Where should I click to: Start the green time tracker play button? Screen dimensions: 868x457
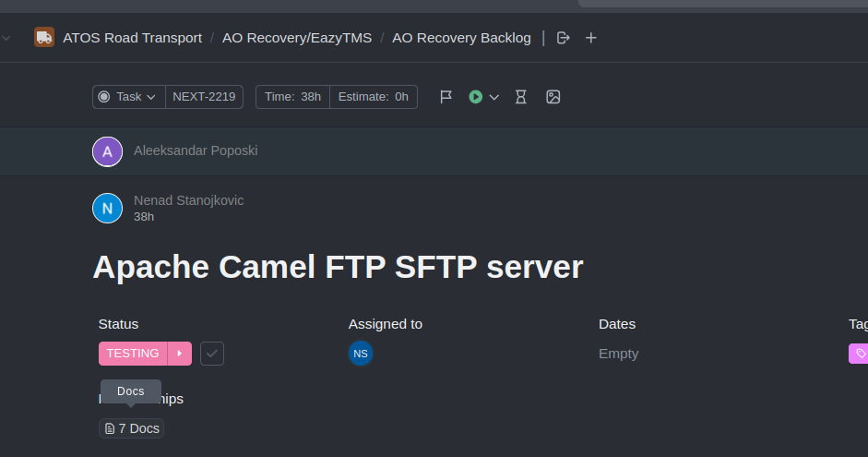476,97
